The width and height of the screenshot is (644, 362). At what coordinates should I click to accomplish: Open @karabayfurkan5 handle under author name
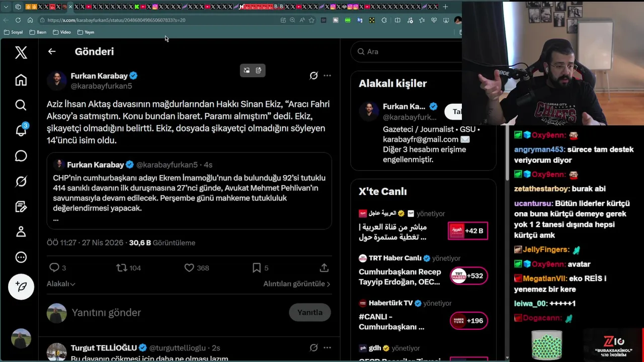101,86
